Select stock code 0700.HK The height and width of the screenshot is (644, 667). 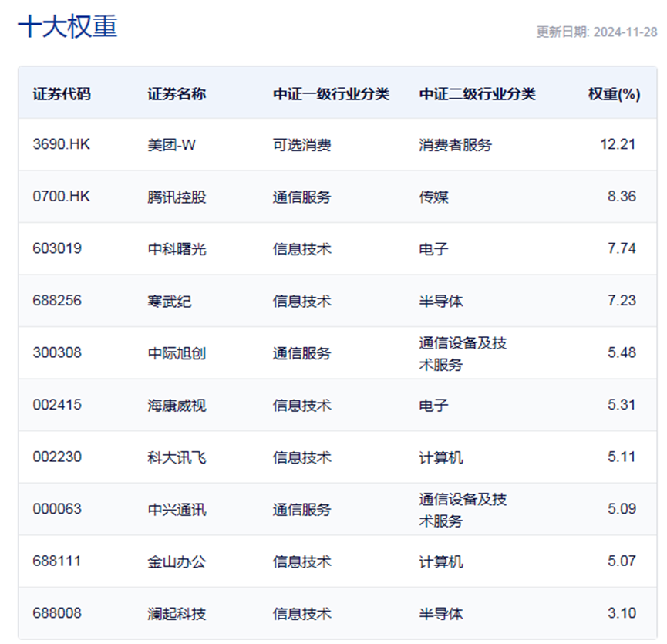coord(61,197)
